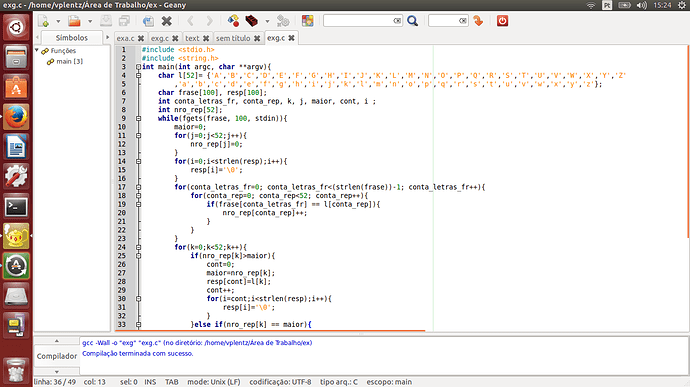Switch to the exa.c document tab
The width and height of the screenshot is (690, 387).
pyautogui.click(x=125, y=38)
